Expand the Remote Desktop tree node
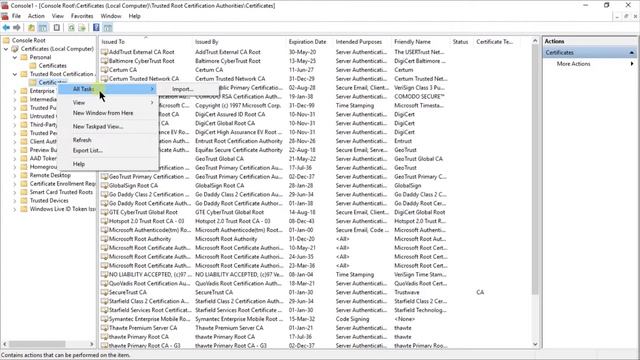 (15, 175)
